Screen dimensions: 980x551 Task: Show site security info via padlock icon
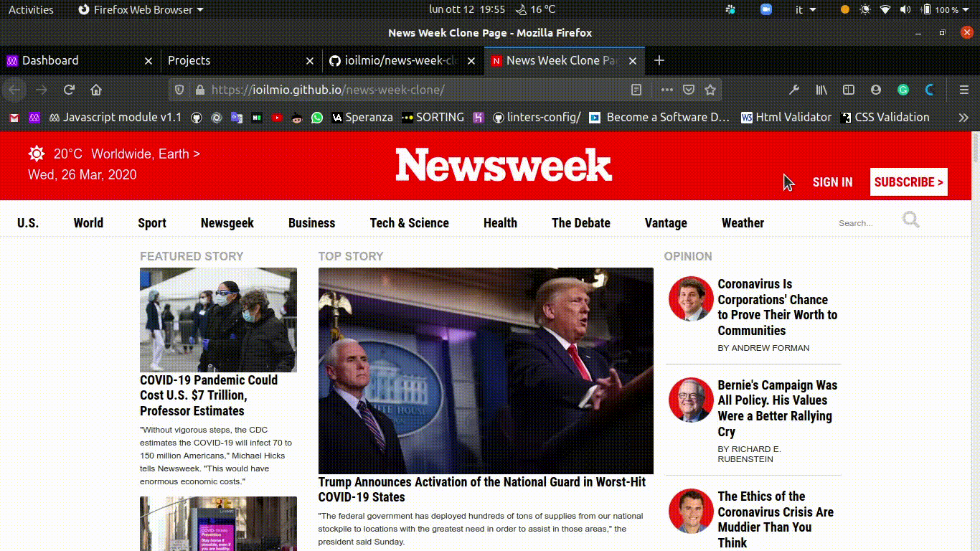(x=199, y=90)
